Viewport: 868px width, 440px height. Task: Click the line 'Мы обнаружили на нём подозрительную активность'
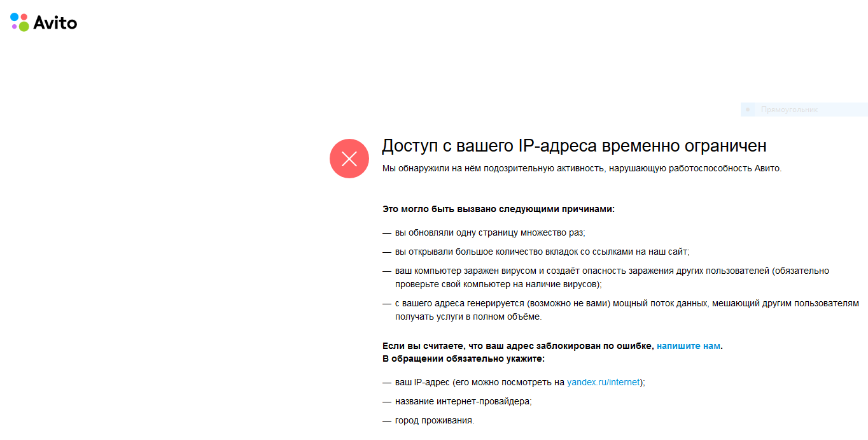coord(582,169)
